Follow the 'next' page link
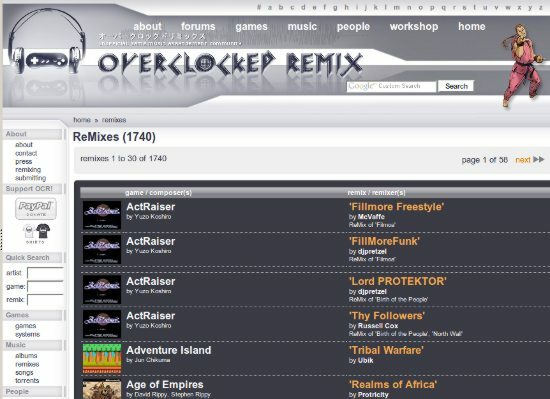This screenshot has width=550, height=399. 523,160
